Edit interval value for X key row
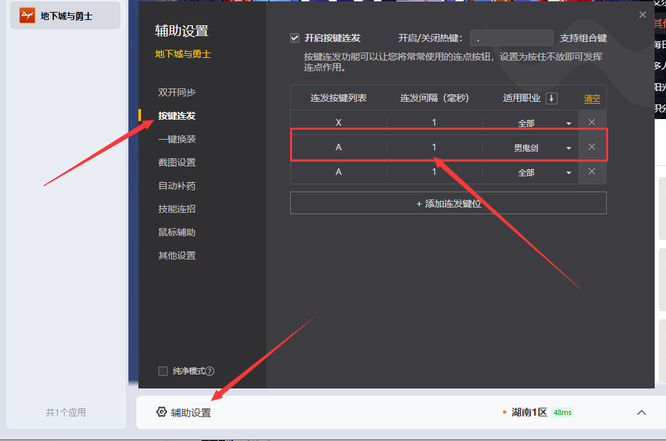 click(x=434, y=122)
